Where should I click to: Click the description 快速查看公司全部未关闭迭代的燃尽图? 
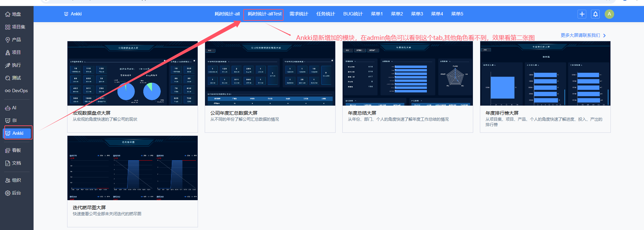[107, 214]
